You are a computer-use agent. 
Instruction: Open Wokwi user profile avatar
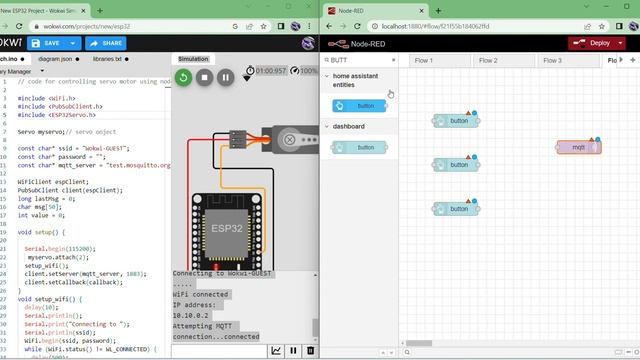point(308,43)
